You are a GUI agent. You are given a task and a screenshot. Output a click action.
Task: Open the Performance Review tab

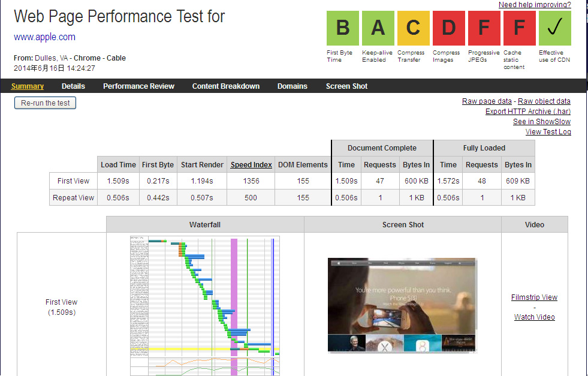click(x=138, y=86)
